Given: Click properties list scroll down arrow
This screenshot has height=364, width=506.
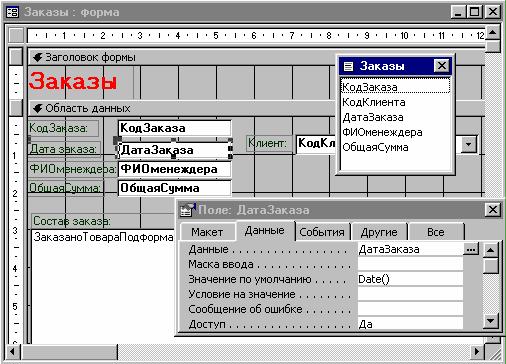Looking at the screenshot, I should tap(491, 321).
